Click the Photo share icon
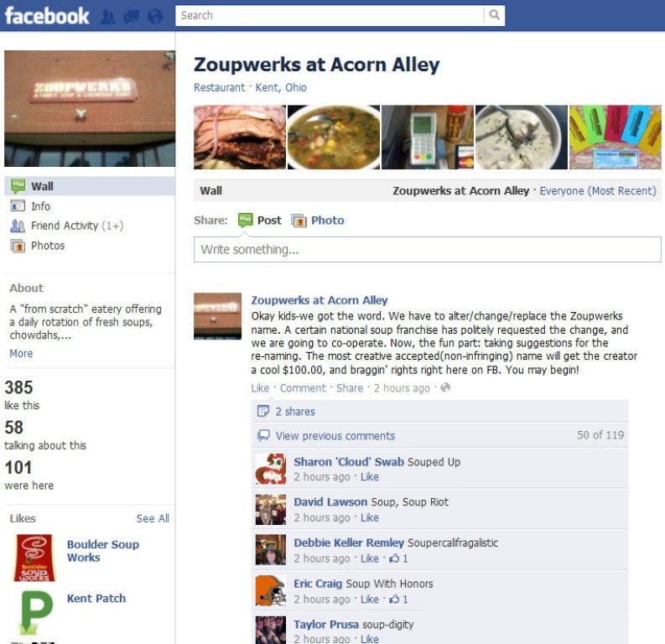 (x=299, y=221)
